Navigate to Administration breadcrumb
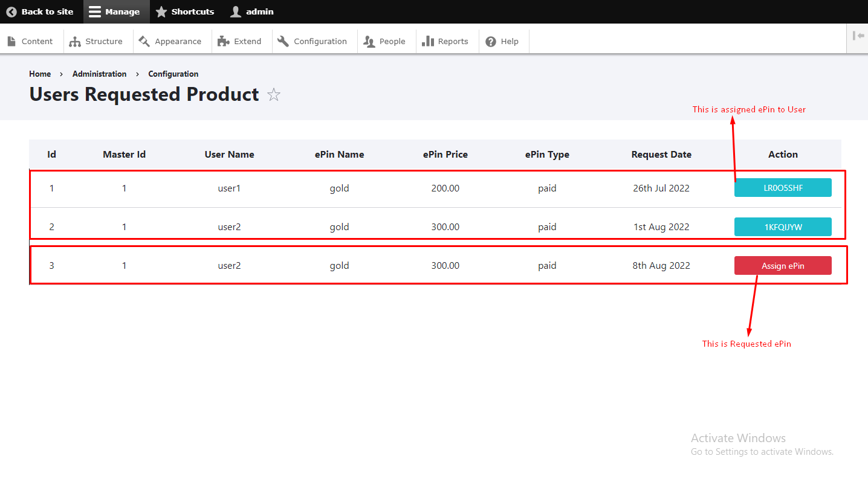The height and width of the screenshot is (482, 868). tap(99, 74)
